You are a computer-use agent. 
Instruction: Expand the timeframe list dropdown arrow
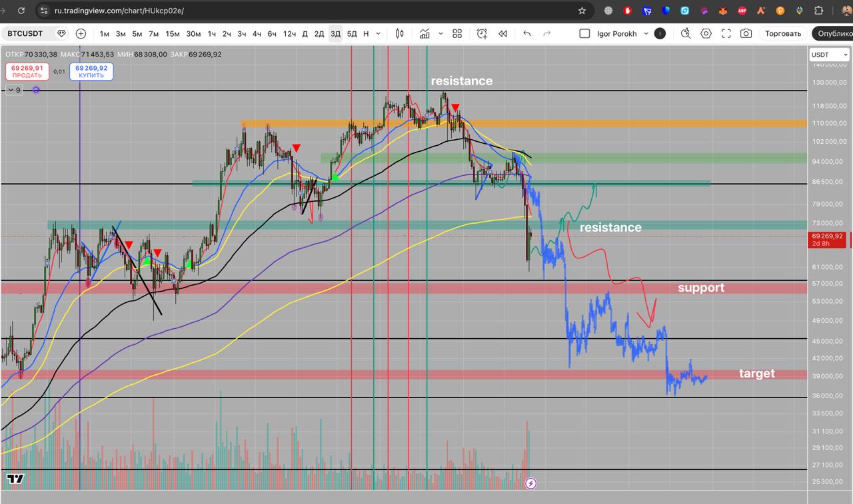pos(379,34)
